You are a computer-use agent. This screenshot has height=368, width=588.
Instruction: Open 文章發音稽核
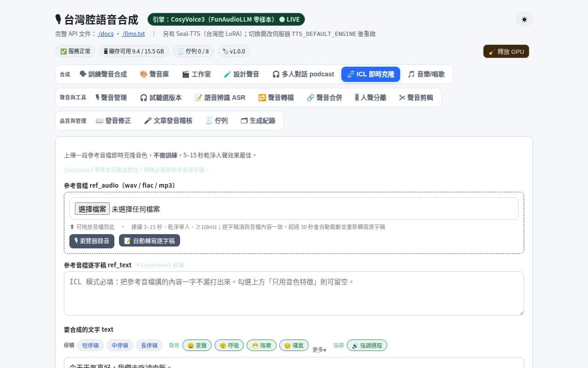coord(168,121)
